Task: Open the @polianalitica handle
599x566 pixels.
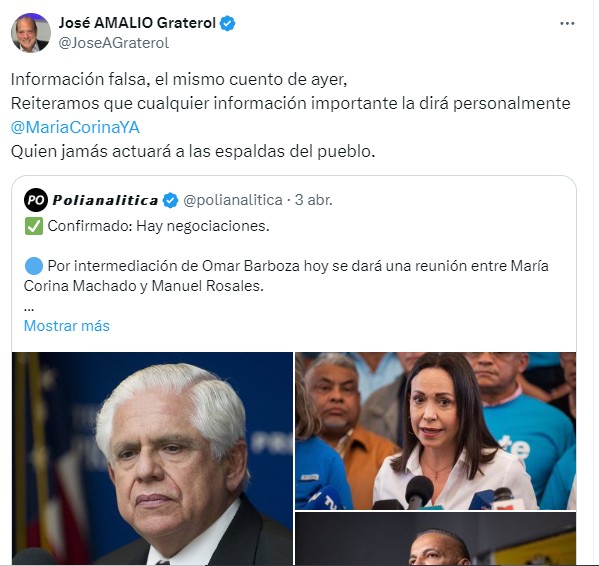Action: point(233,200)
